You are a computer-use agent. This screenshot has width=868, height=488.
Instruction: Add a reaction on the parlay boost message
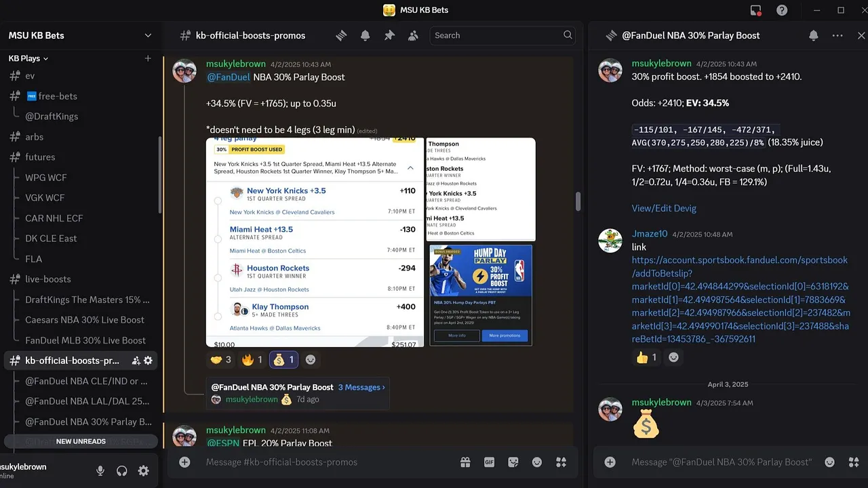[x=311, y=360]
